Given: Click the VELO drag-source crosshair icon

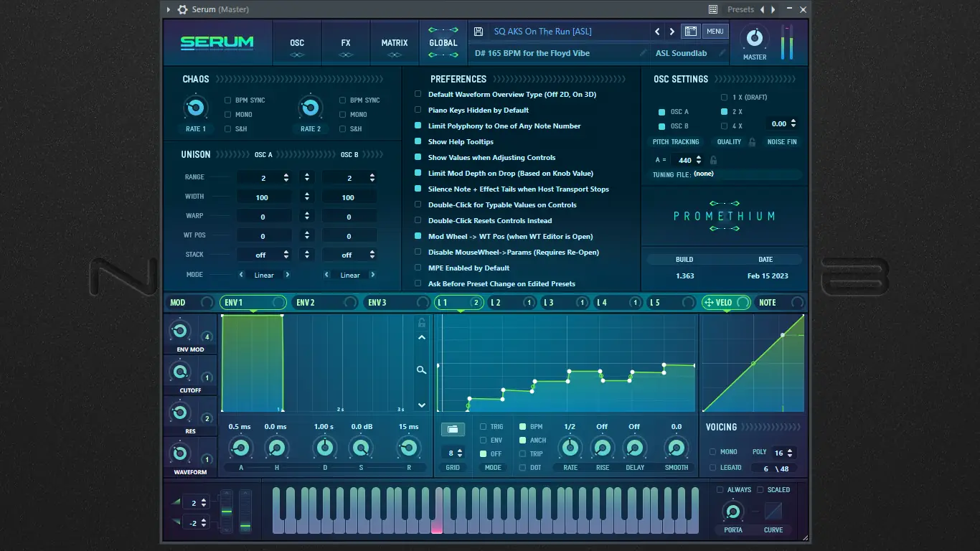Looking at the screenshot, I should point(709,303).
